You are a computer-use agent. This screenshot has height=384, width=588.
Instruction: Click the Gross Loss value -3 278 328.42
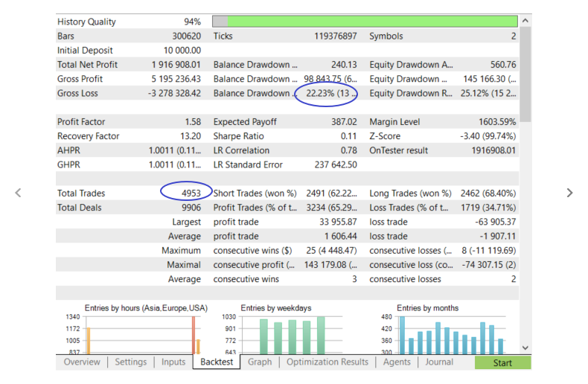pyautogui.click(x=174, y=93)
